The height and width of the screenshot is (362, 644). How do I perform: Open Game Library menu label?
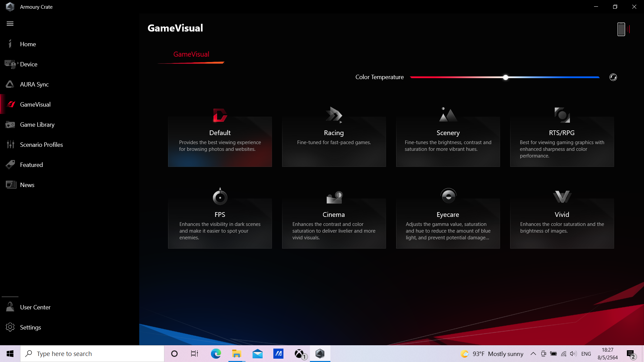37,124
